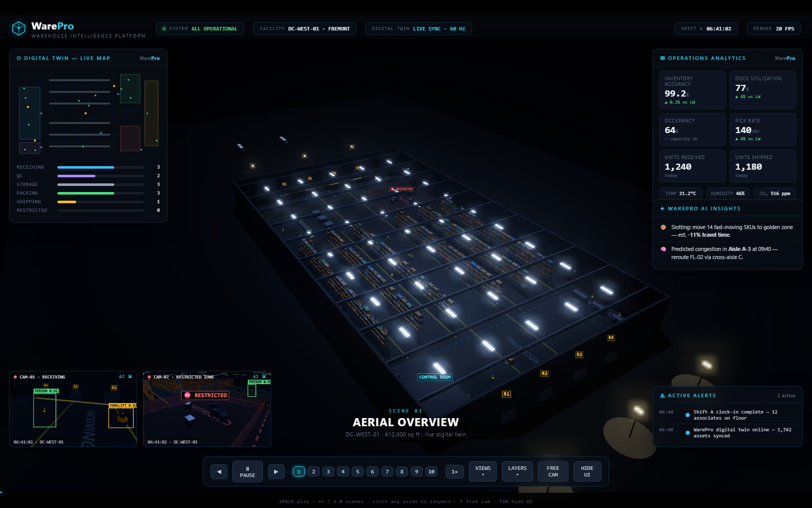The image size is (812, 508).
Task: Click the CAM-07 recording indicator dot
Action: point(149,377)
